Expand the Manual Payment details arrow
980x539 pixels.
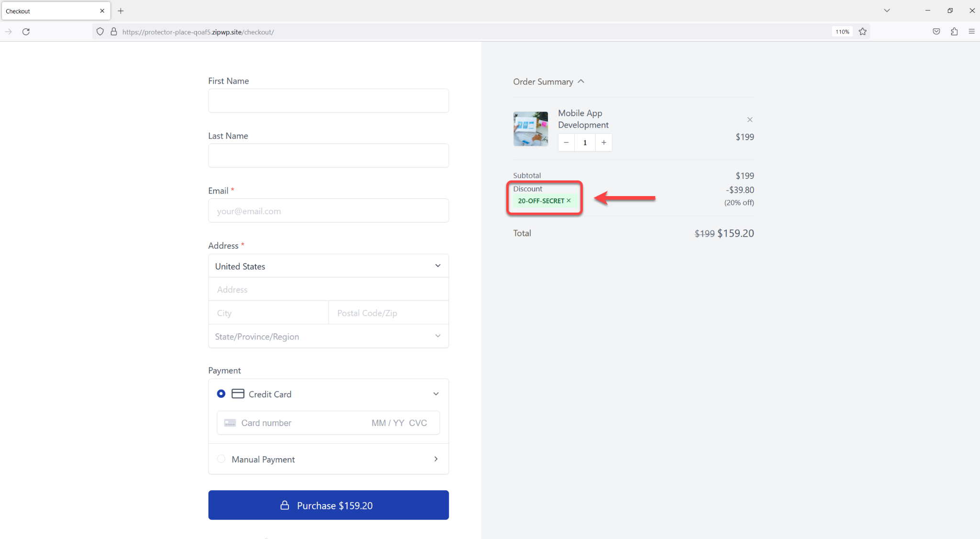click(435, 459)
